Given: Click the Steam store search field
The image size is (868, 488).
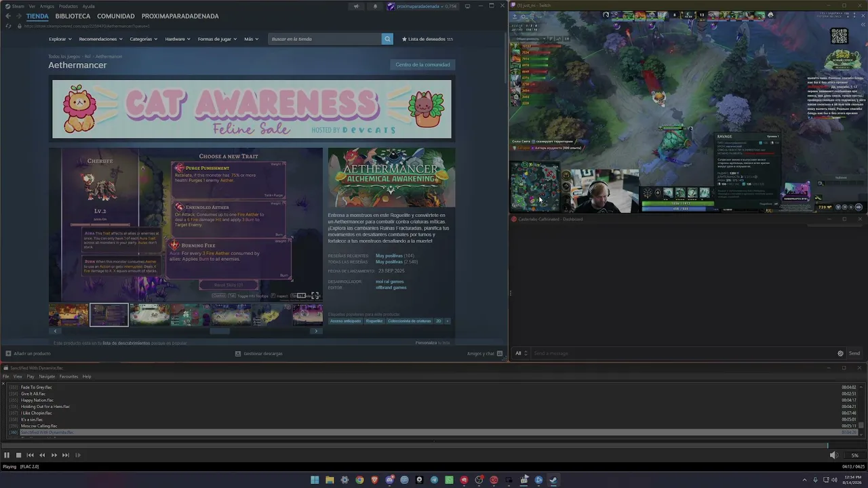Looking at the screenshot, I should tap(325, 39).
